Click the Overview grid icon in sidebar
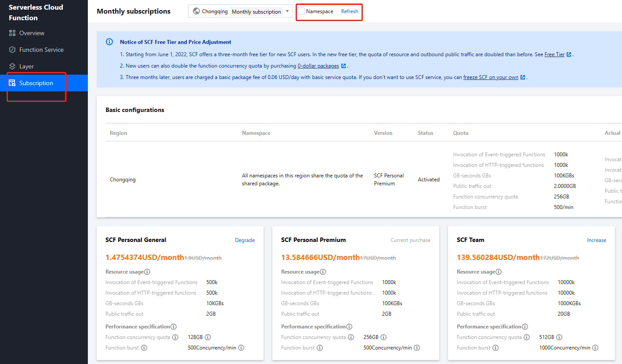The height and width of the screenshot is (364, 622). point(12,33)
